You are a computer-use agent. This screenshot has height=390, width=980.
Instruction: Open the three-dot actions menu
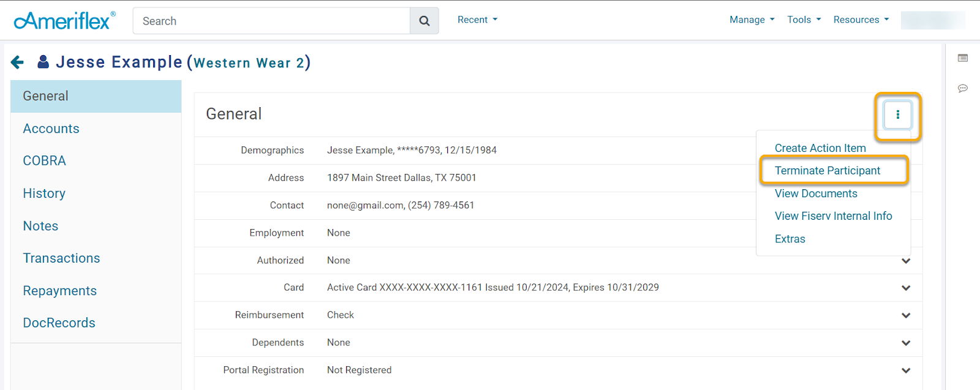(897, 114)
